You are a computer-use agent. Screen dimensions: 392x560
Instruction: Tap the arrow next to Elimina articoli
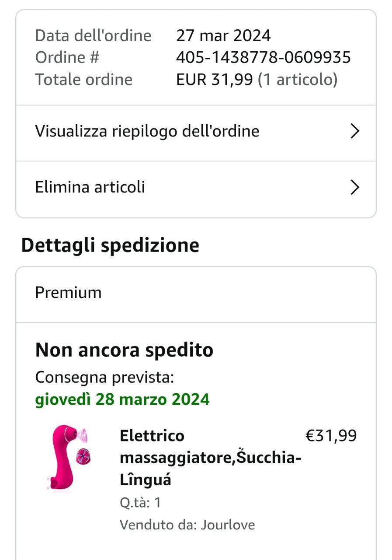[x=355, y=188]
